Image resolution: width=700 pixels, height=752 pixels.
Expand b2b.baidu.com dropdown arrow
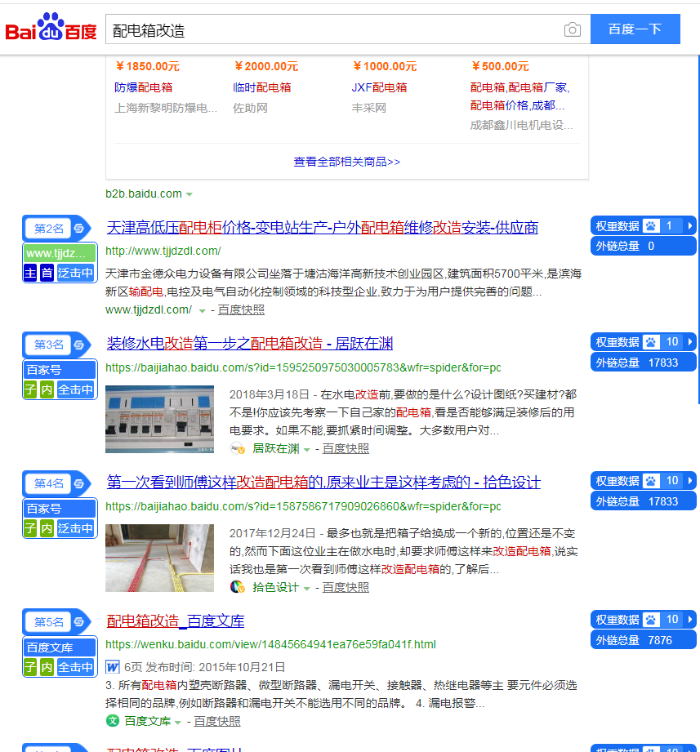pos(189,194)
